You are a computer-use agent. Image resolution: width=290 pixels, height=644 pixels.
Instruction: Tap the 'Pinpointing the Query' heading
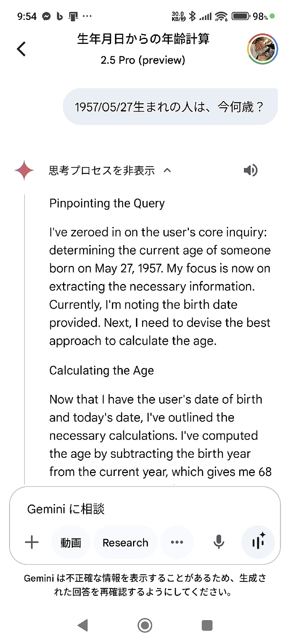107,203
